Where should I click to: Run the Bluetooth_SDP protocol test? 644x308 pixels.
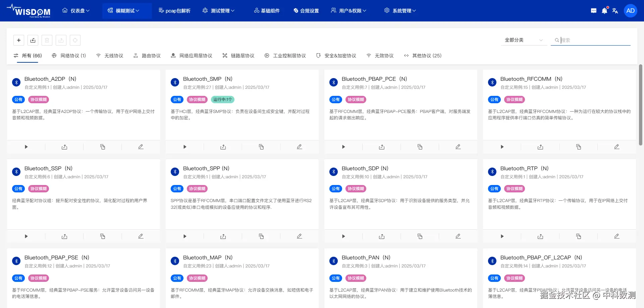(343, 236)
